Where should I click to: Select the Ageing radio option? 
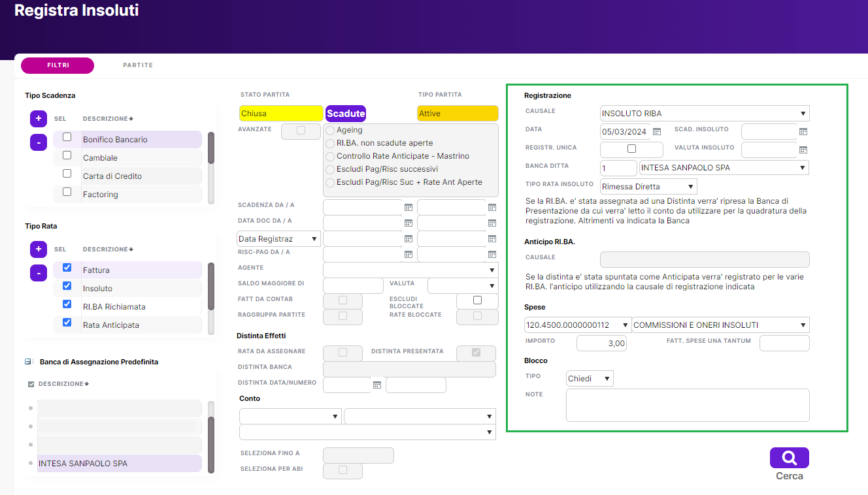click(330, 131)
